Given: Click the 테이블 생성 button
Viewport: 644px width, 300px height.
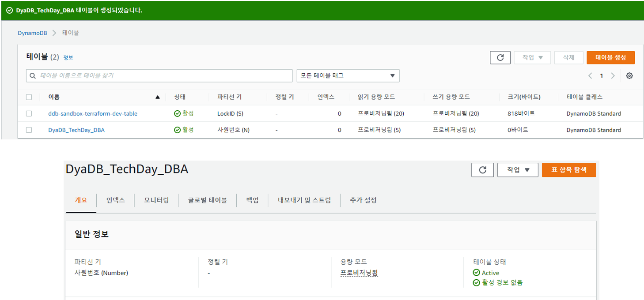Looking at the screenshot, I should coord(610,57).
